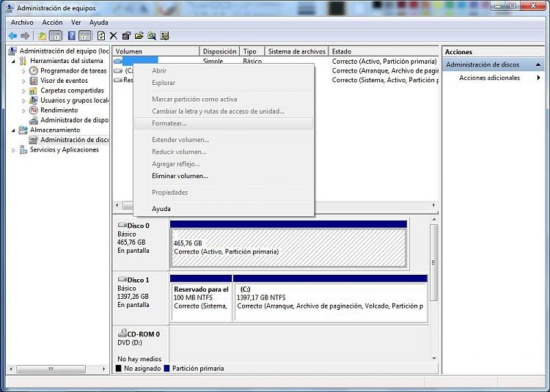550x392 pixels.
Task: Click the disk view scroll-down arrow
Action: (434, 358)
